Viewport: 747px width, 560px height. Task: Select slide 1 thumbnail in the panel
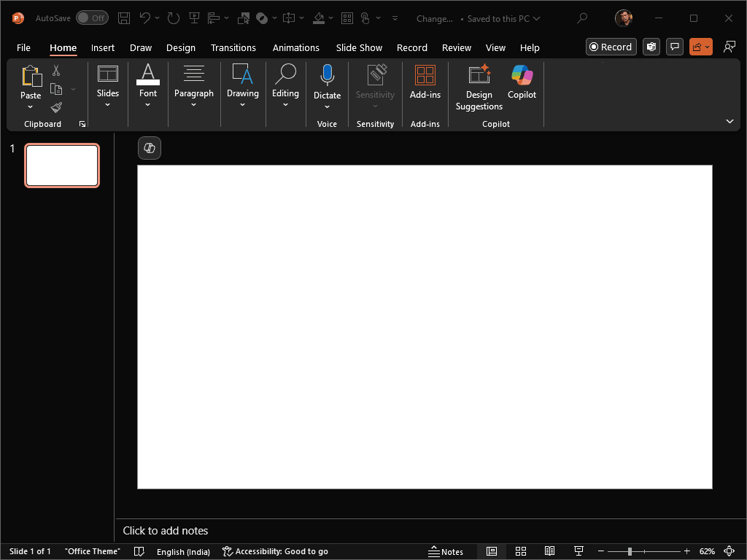point(62,166)
